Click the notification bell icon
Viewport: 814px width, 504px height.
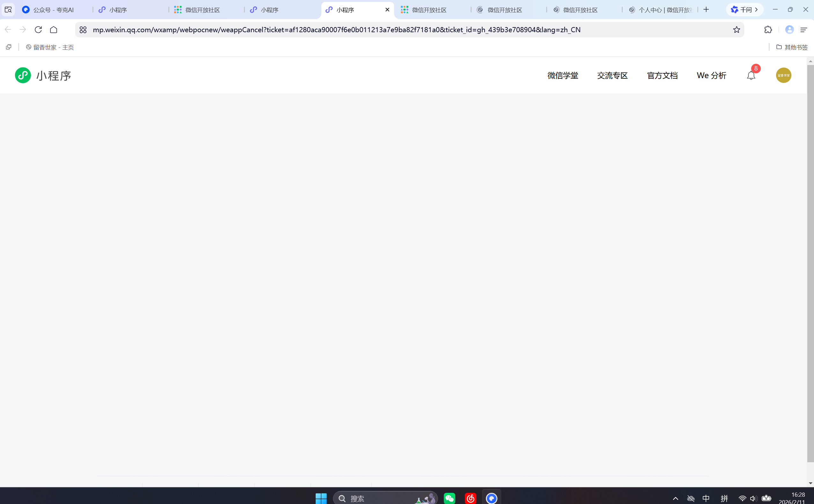751,76
